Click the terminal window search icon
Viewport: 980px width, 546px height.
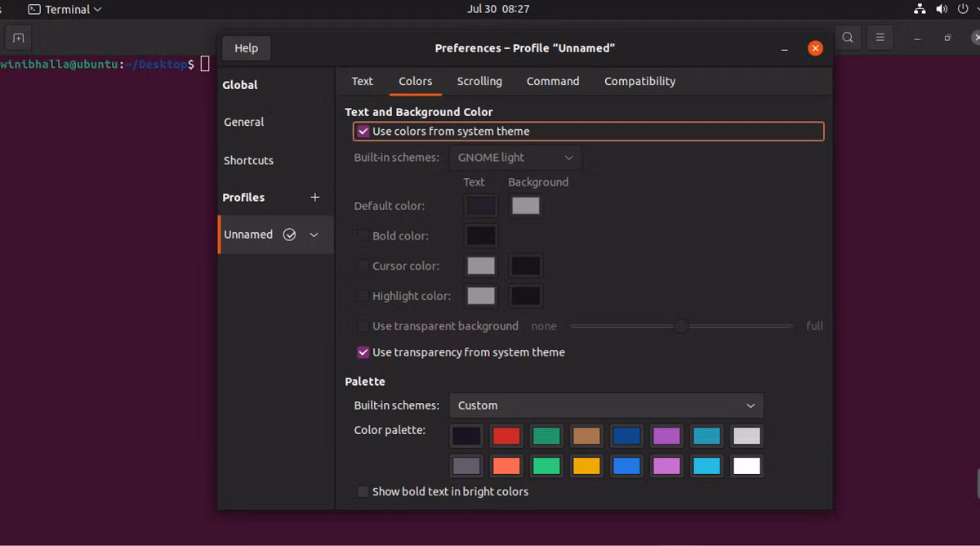[848, 38]
